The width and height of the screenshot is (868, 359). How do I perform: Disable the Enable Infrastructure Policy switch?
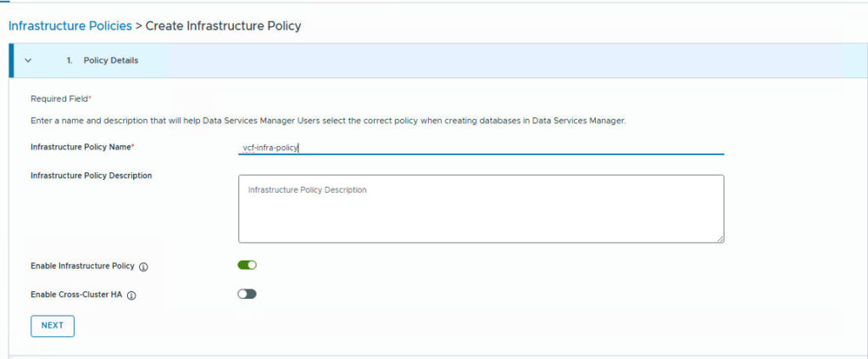tap(247, 265)
